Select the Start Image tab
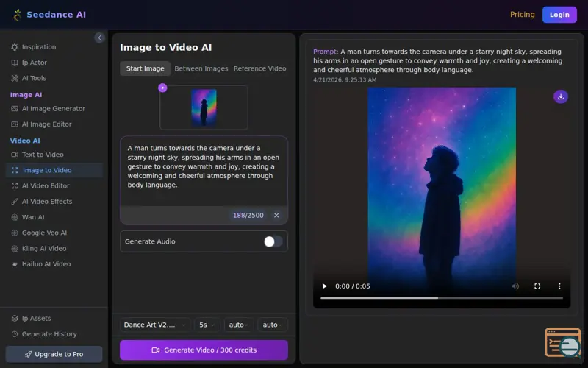588x368 pixels. (145, 68)
